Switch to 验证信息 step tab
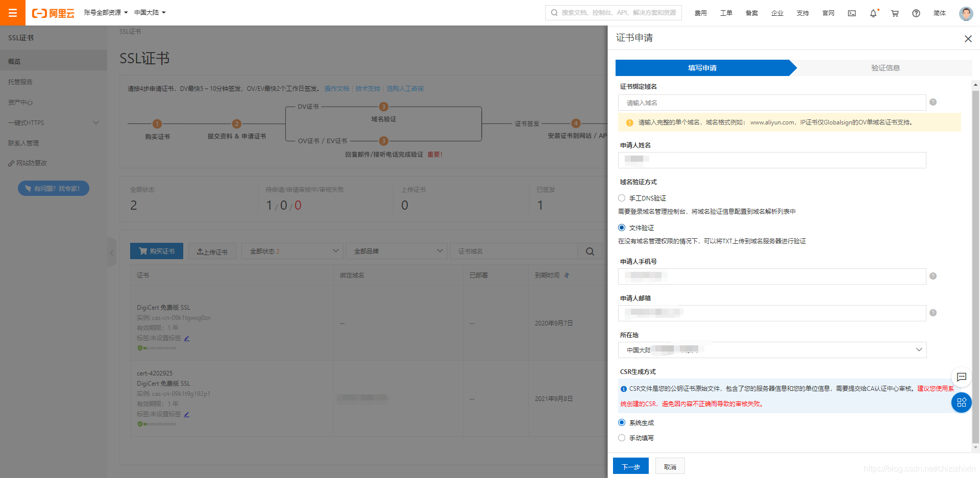The image size is (980, 478). click(885, 68)
